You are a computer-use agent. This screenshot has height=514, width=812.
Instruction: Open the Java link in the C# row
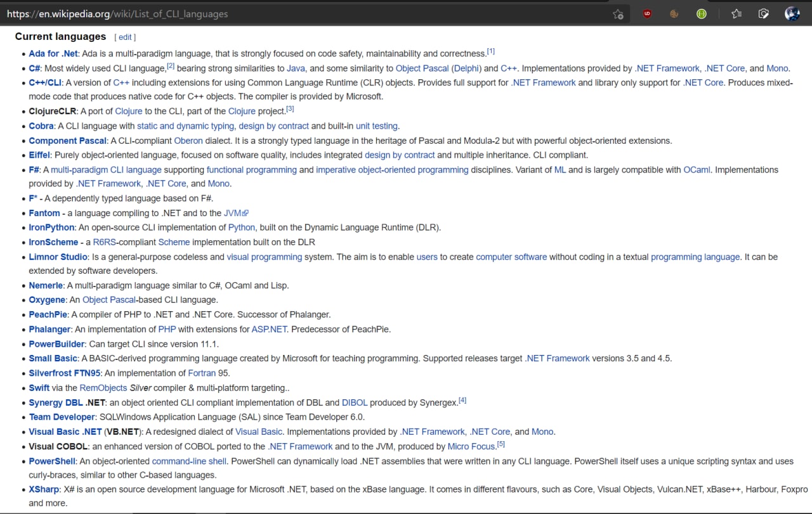[296, 68]
